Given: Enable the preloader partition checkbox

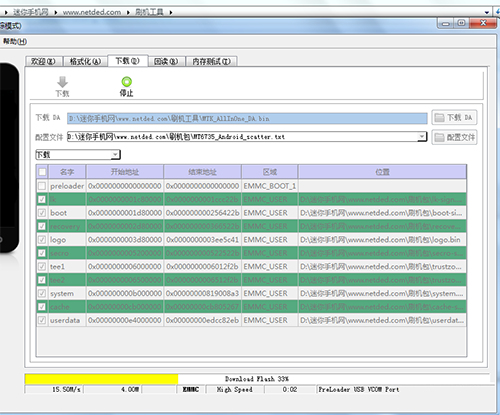Looking at the screenshot, I should 42,186.
